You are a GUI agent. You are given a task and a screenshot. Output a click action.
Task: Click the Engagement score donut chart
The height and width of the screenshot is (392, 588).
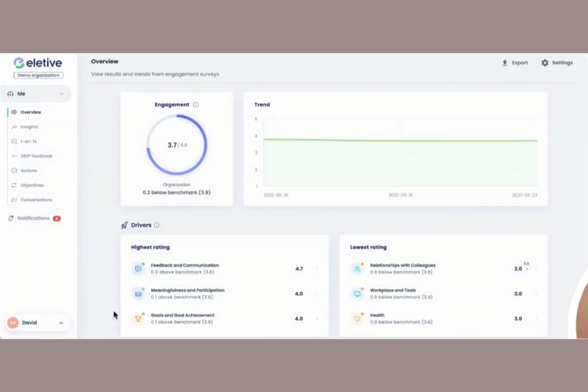[176, 145]
